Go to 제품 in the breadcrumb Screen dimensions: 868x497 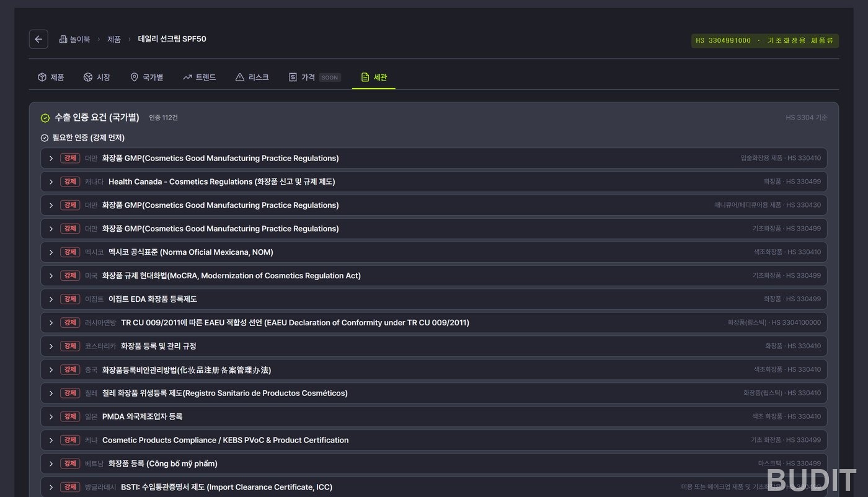(x=114, y=39)
